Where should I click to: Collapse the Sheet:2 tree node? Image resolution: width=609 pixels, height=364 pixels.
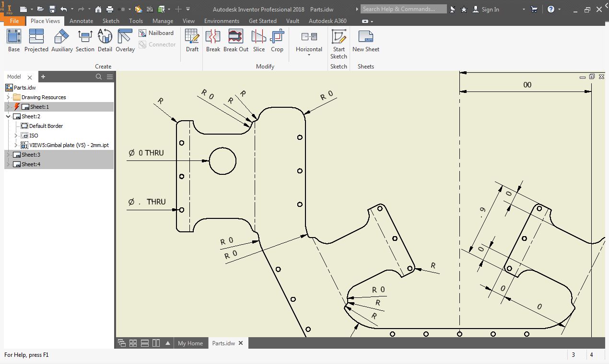point(8,116)
